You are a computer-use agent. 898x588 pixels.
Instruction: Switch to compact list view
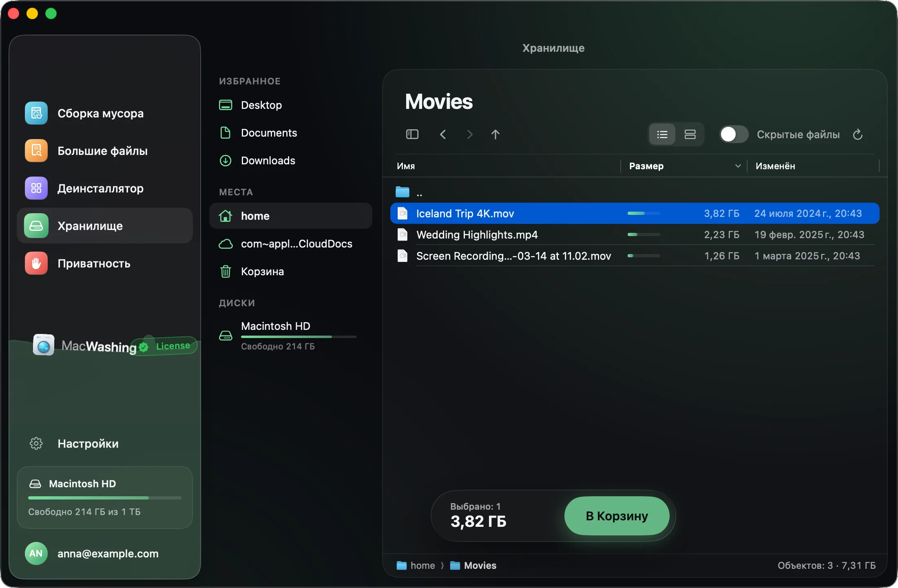click(662, 134)
